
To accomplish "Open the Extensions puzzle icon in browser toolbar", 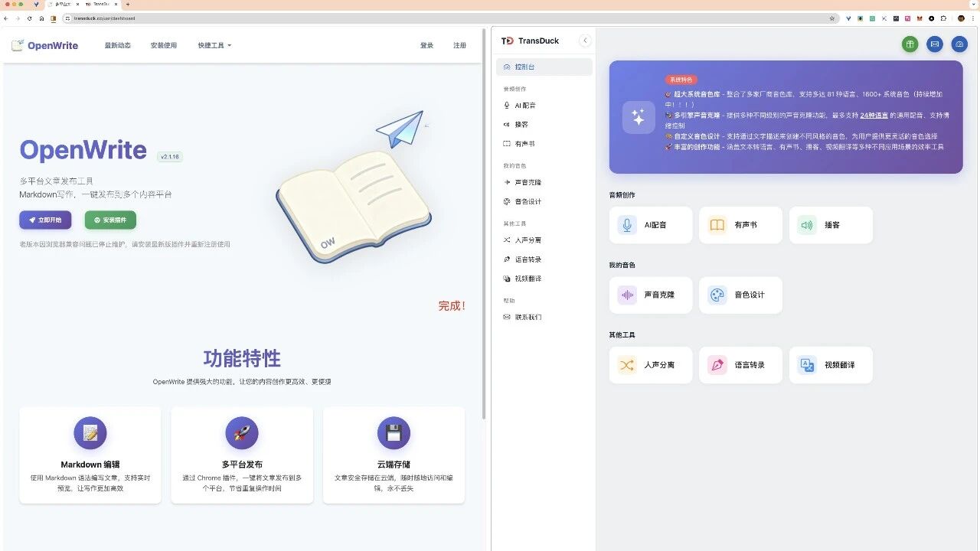I will pyautogui.click(x=943, y=18).
